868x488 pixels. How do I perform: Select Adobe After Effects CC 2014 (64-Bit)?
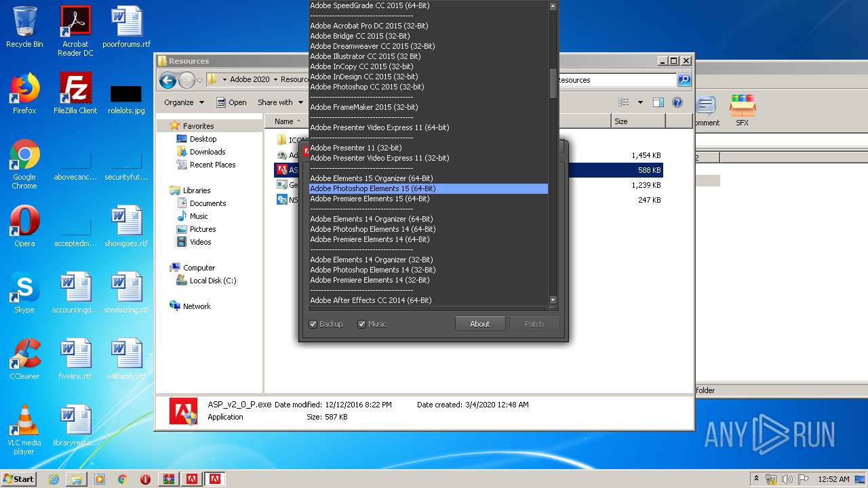pos(428,300)
